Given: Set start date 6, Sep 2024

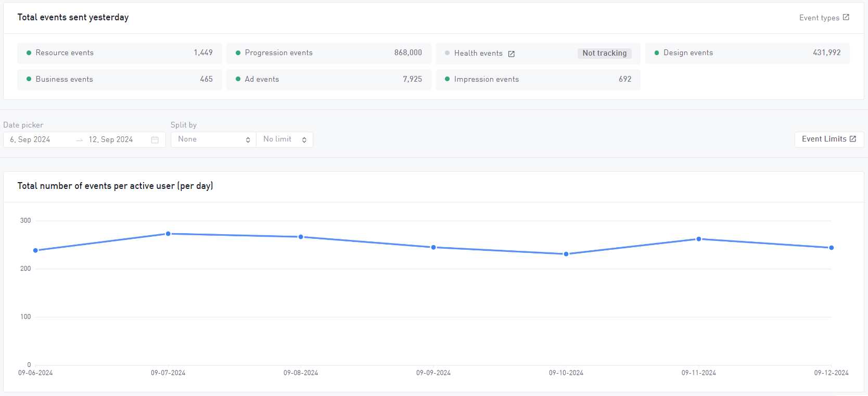Looking at the screenshot, I should pyautogui.click(x=30, y=139).
